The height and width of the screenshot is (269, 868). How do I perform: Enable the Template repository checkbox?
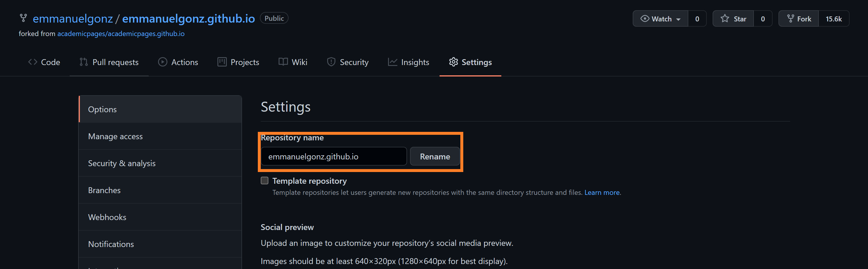[265, 181]
